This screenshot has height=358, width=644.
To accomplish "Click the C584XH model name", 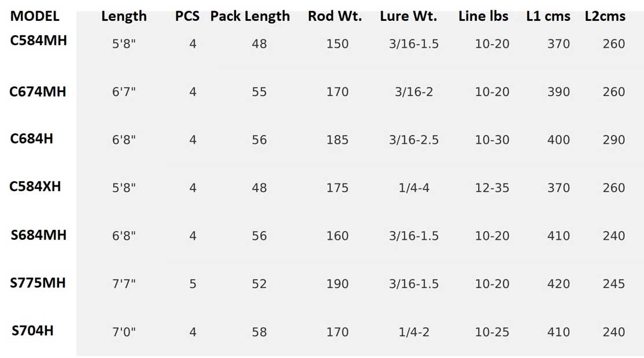I will 35,186.
